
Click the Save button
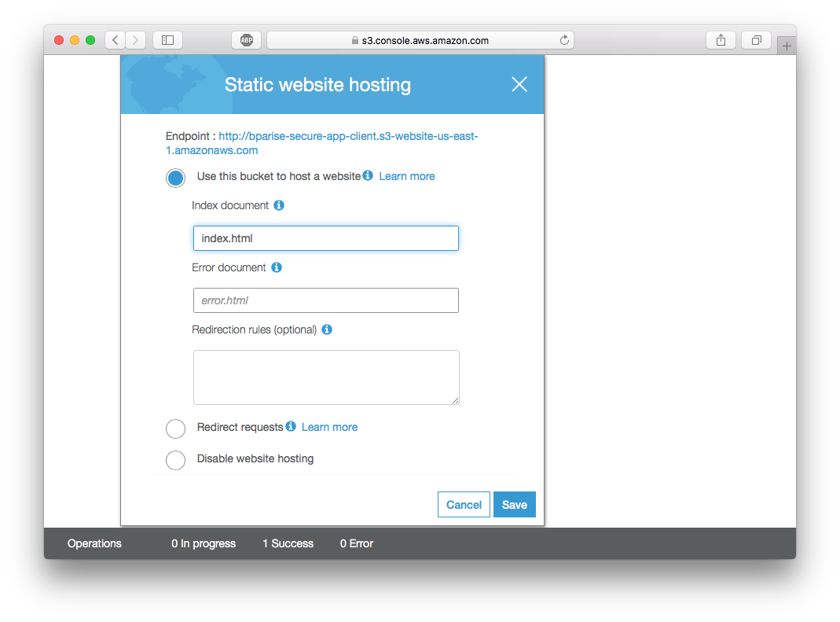pyautogui.click(x=514, y=505)
